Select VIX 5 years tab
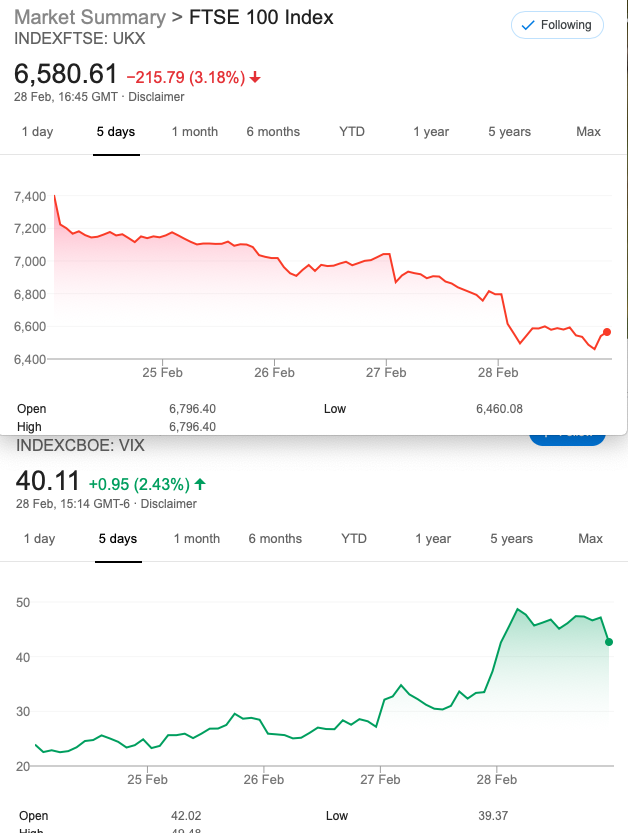Image resolution: width=628 pixels, height=833 pixels. pos(512,539)
